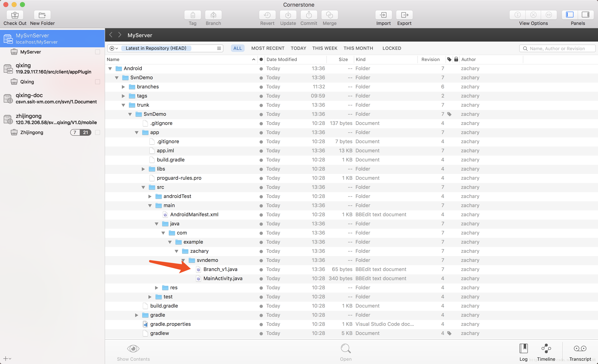
Task: Click the middle View Options icon
Action: point(533,15)
